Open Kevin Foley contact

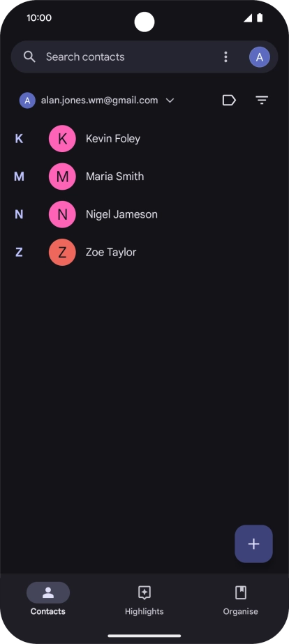pyautogui.click(x=144, y=139)
